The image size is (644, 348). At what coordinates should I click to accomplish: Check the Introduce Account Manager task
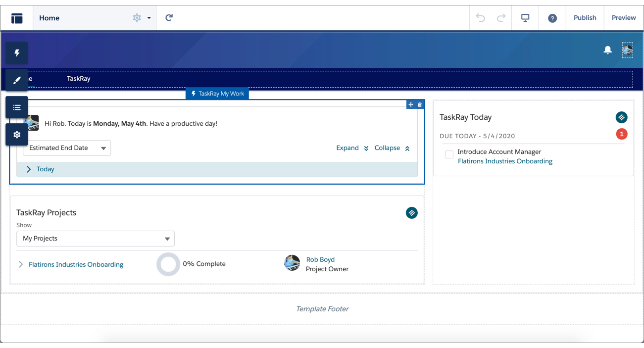coord(449,154)
